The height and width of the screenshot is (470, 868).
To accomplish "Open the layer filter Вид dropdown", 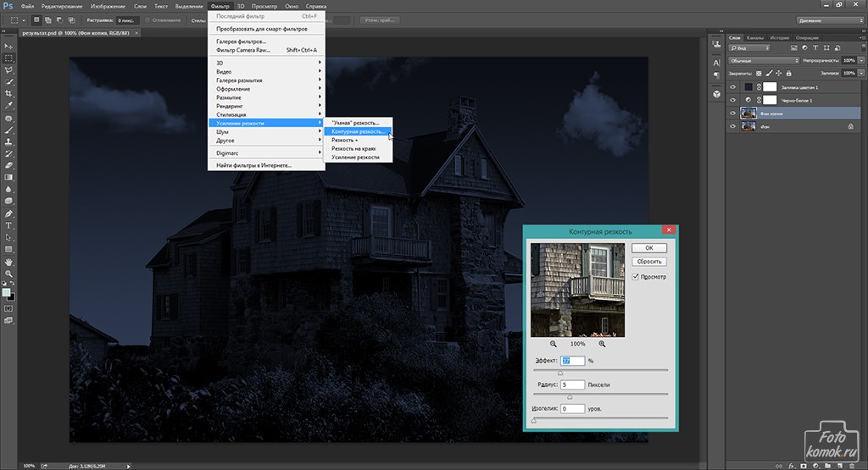I will tap(749, 48).
